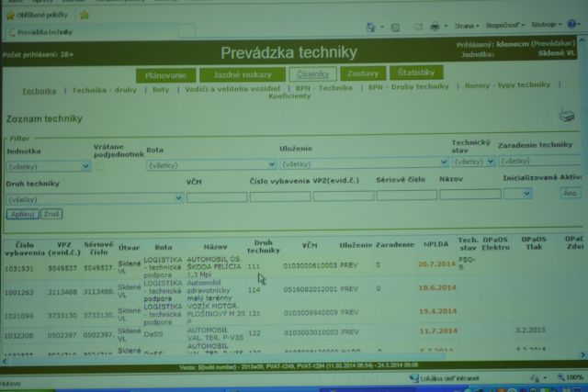Select the Štatistiky tab

pyautogui.click(x=416, y=73)
